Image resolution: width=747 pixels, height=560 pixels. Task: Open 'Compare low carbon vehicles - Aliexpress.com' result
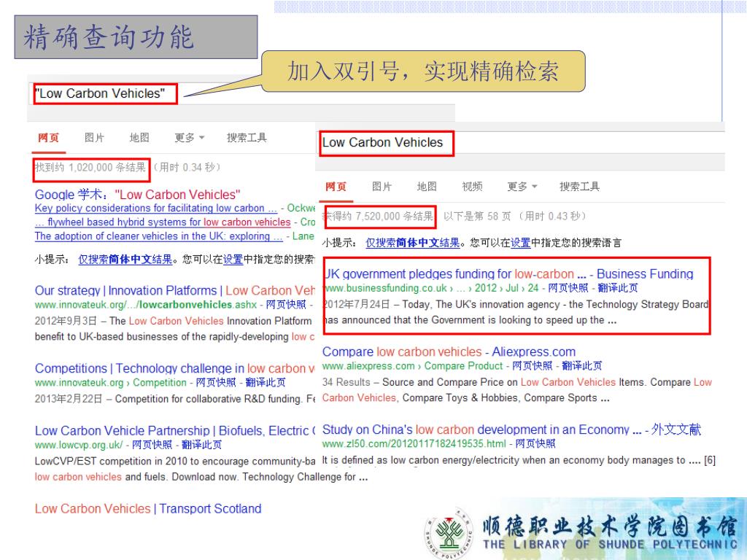click(x=449, y=352)
